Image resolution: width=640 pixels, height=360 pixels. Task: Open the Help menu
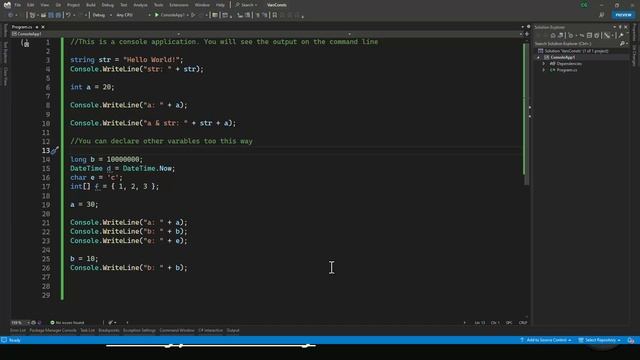coord(220,5)
